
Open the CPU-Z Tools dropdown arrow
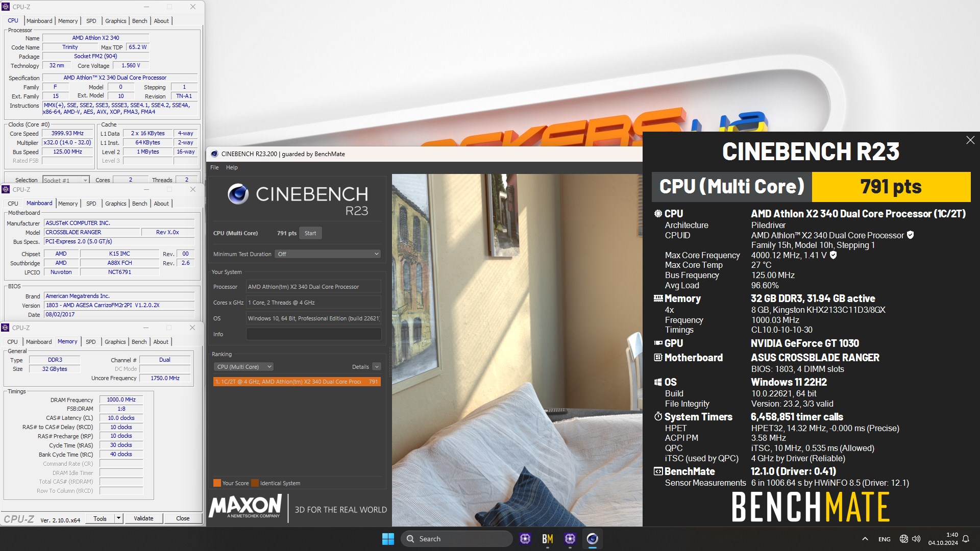coord(118,518)
